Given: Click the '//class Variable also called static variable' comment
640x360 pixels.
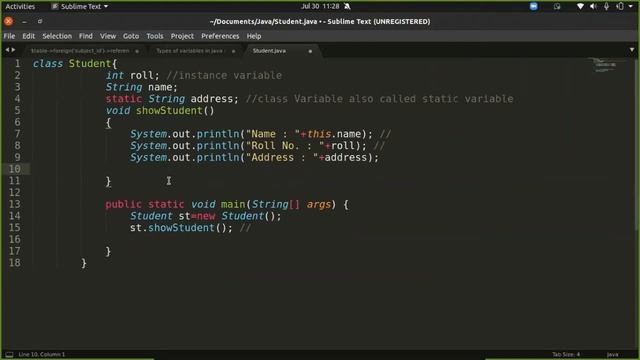Looking at the screenshot, I should [x=380, y=99].
